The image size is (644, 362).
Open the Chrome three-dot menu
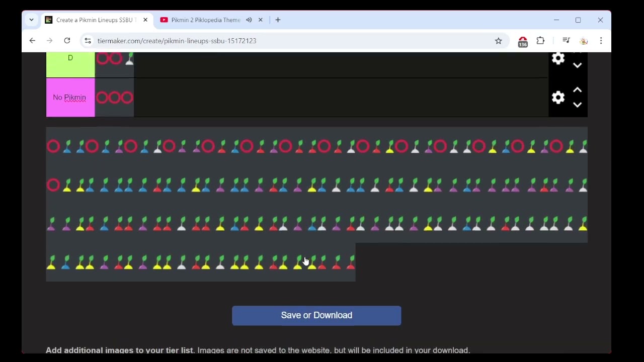[601, 41]
